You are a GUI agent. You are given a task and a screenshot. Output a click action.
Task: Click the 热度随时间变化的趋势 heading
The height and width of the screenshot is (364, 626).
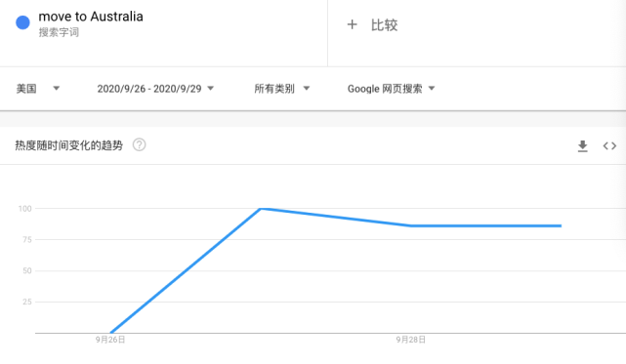[68, 145]
